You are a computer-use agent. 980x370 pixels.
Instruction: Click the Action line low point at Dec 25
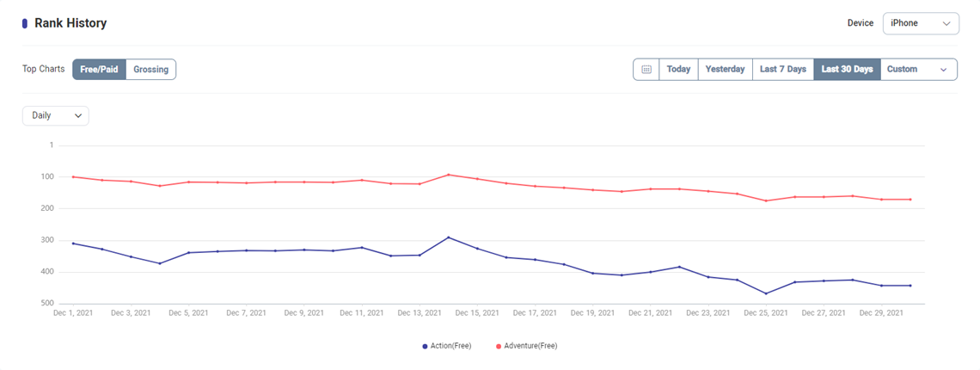pyautogui.click(x=765, y=293)
